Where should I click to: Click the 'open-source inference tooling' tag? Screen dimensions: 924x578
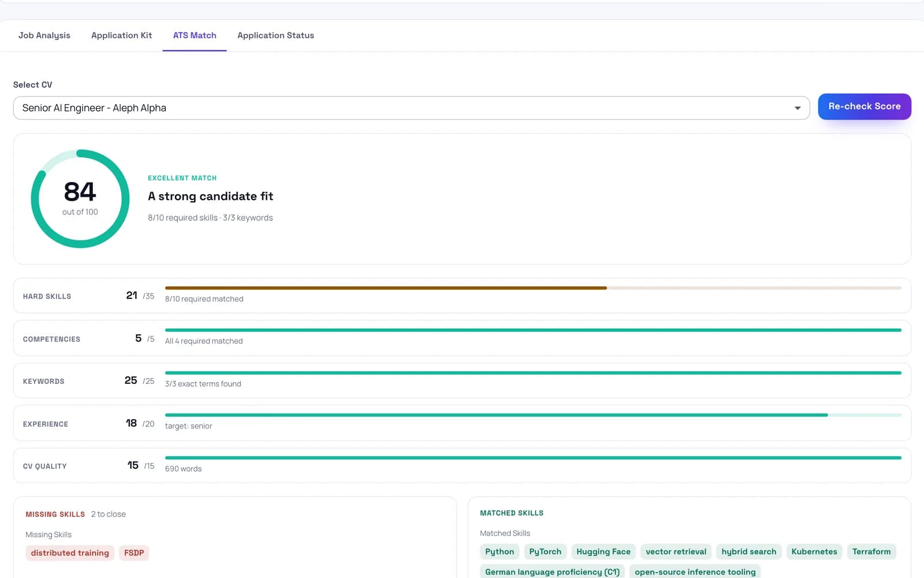[x=695, y=572]
